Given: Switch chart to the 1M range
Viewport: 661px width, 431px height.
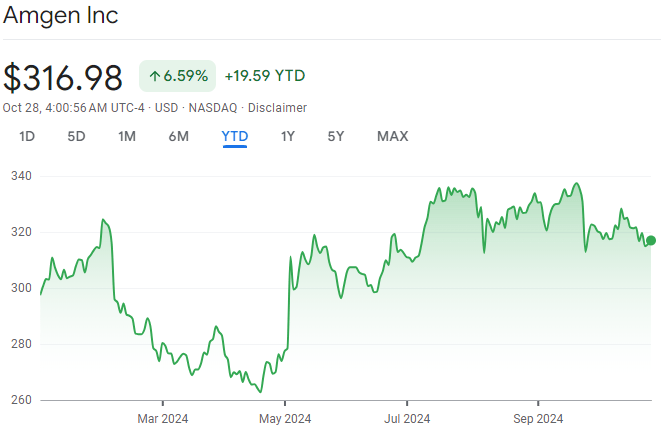Looking at the screenshot, I should (x=127, y=137).
